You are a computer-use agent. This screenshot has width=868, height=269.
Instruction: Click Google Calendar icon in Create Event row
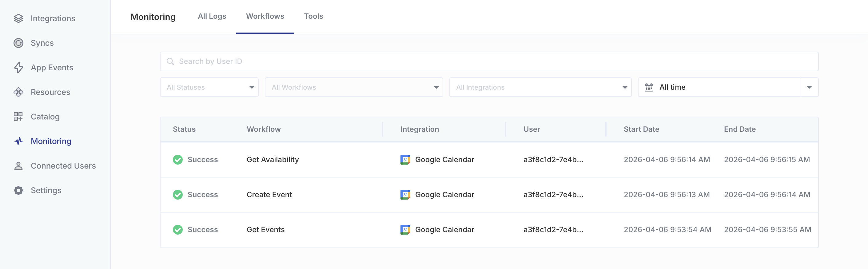point(405,195)
